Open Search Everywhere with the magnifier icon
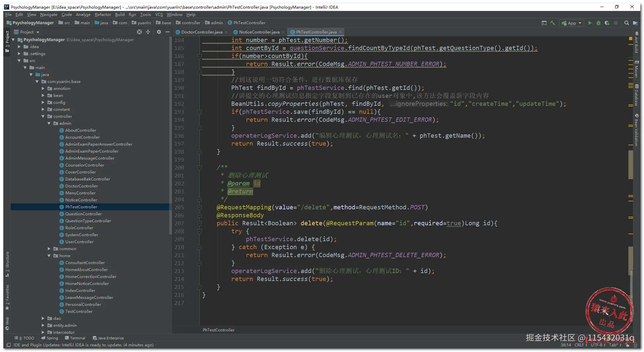The height and width of the screenshot is (352, 644). click(x=626, y=23)
